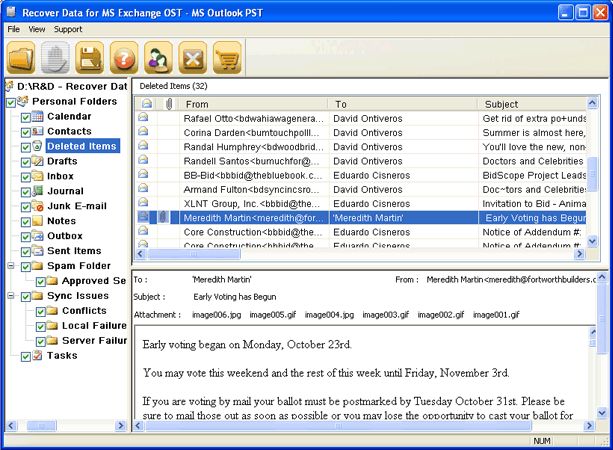Click the Exit X toolbar icon

click(x=193, y=58)
